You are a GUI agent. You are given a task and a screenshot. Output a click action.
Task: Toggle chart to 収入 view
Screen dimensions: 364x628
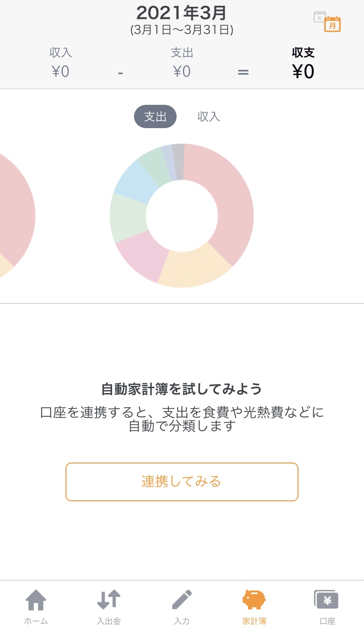coord(209,116)
